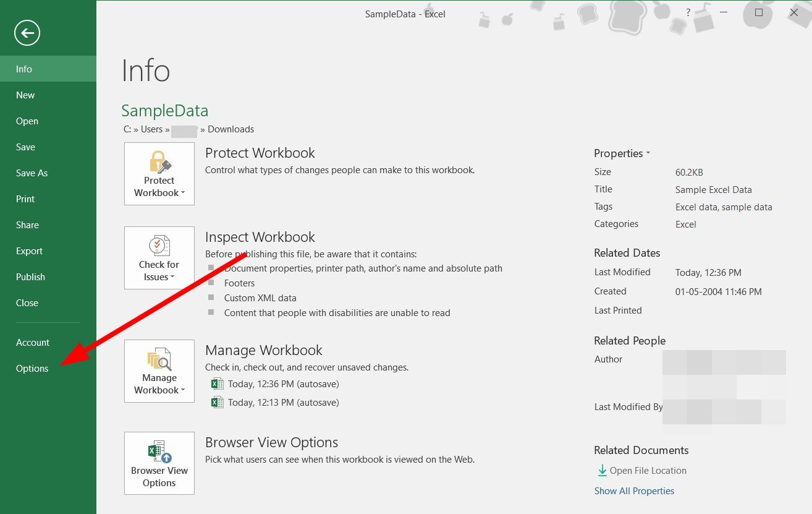Viewport: 812px width, 514px height.
Task: Click the Open File Location link text
Action: 648,471
